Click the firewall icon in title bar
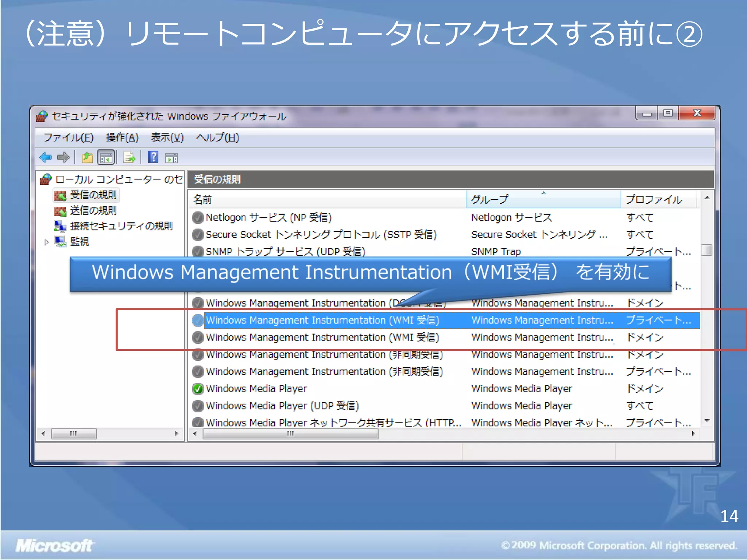This screenshot has width=747, height=560. [42, 116]
